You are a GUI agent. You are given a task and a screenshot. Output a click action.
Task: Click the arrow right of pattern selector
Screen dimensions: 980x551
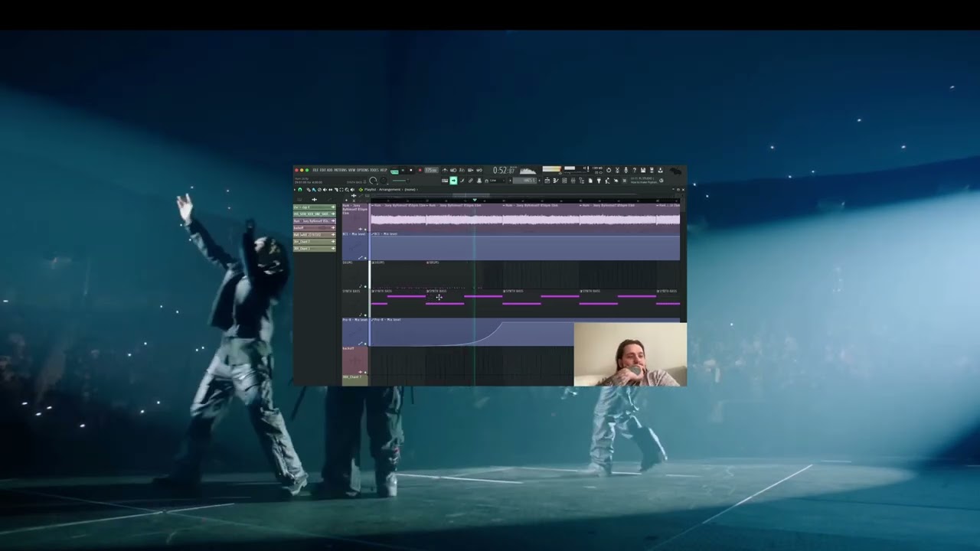(x=540, y=181)
